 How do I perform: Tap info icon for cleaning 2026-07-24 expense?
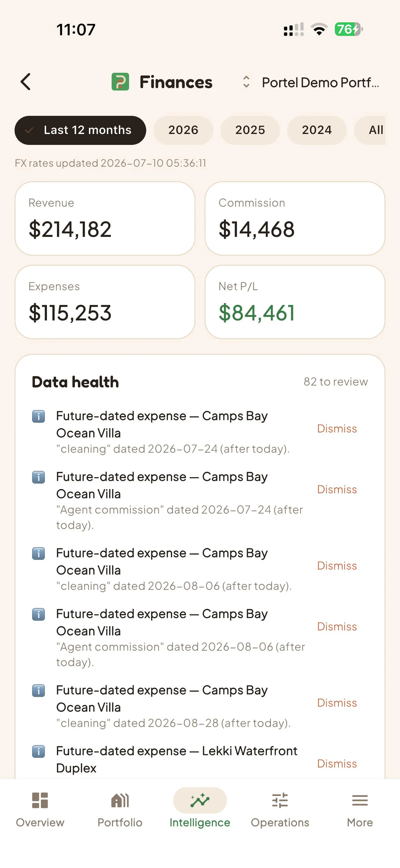coord(38,417)
